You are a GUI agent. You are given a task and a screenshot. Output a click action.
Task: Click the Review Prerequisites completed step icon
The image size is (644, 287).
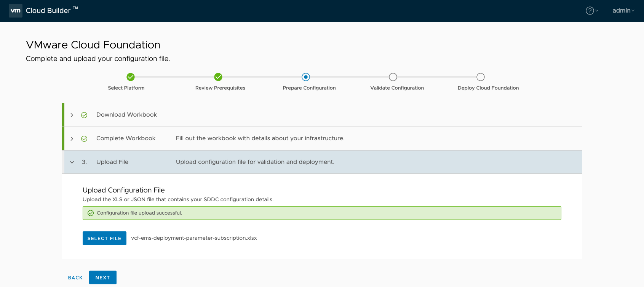click(218, 77)
